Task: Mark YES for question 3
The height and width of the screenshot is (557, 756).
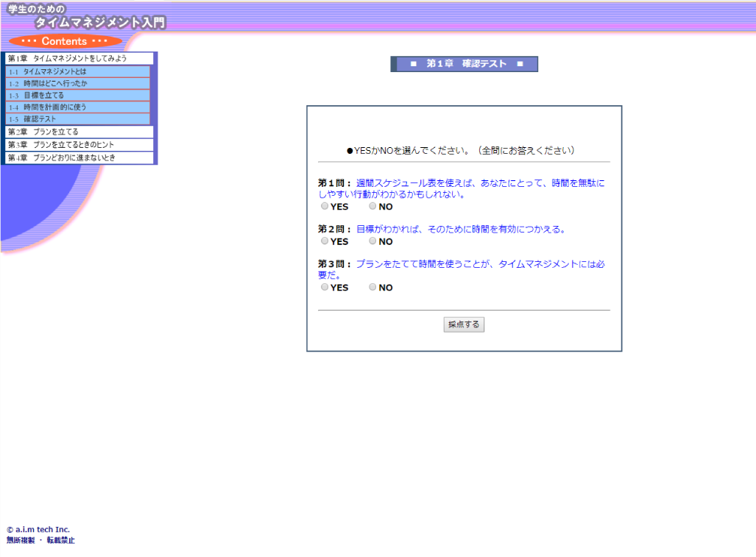Action: (325, 287)
